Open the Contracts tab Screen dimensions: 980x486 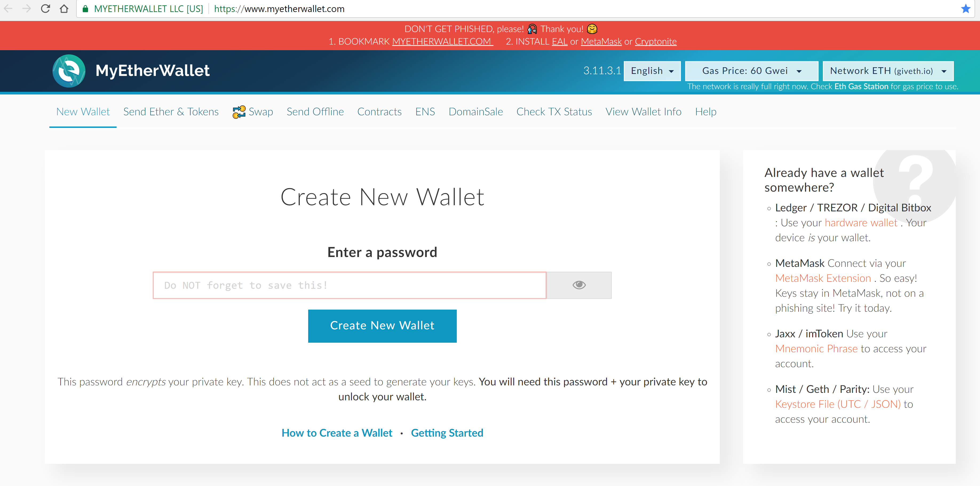click(x=379, y=112)
